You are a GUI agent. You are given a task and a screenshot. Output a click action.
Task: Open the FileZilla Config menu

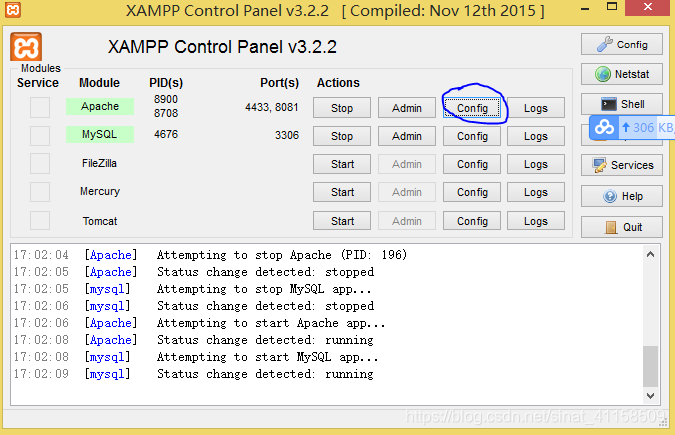[472, 164]
